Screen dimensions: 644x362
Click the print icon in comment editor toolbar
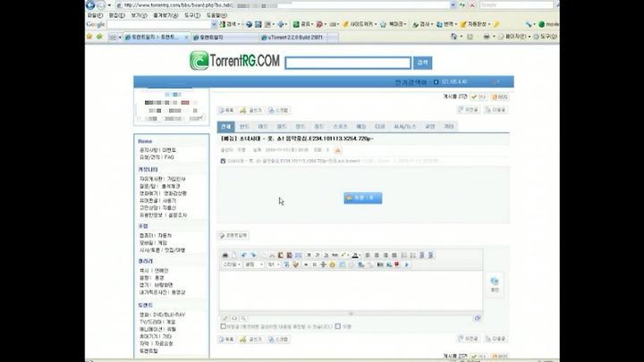click(225, 255)
